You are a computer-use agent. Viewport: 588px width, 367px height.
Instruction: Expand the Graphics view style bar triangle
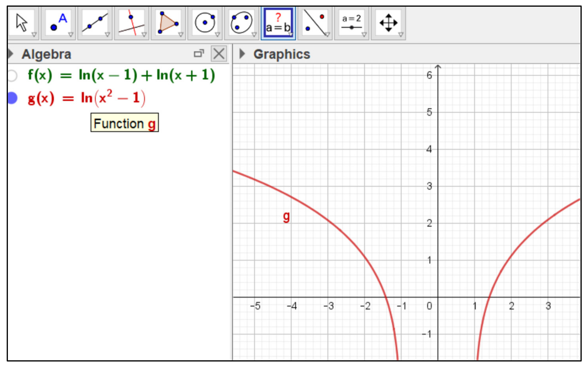coord(242,54)
